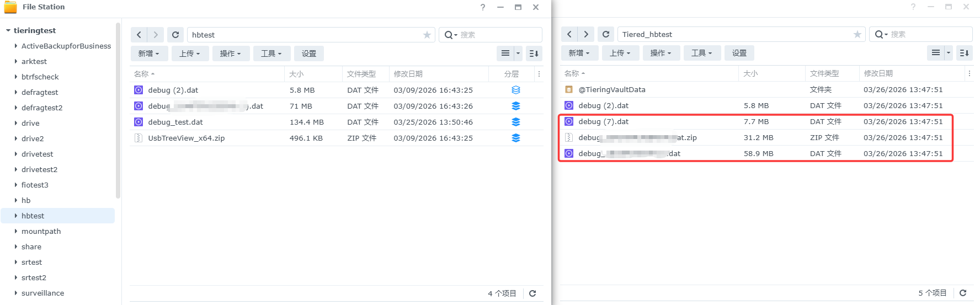Star the hbtest folder as favorite

point(427,35)
